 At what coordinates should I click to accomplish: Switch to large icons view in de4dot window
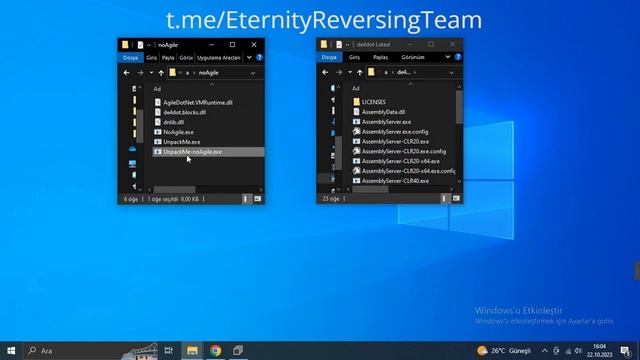tap(456, 198)
